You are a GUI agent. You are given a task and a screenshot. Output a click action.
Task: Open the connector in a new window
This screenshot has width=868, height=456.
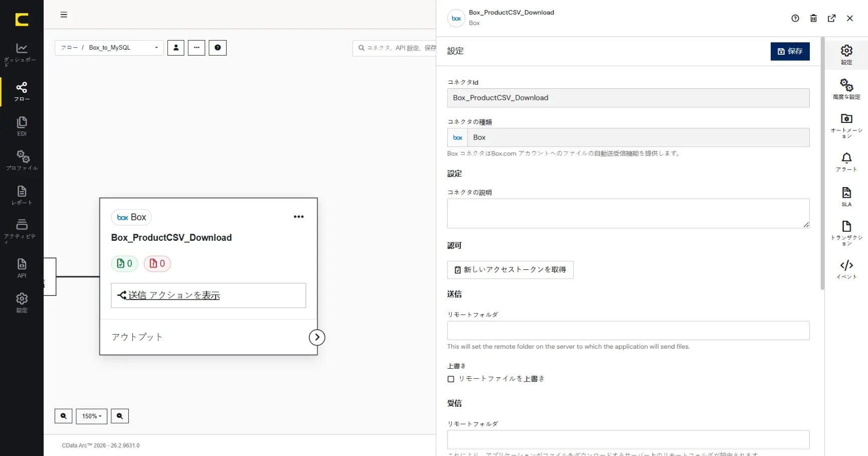point(832,19)
